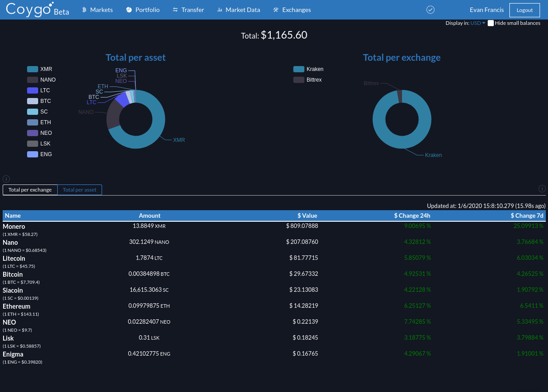
Task: Click the bitcoin icon beside Markets
Action: pyautogui.click(x=84, y=10)
